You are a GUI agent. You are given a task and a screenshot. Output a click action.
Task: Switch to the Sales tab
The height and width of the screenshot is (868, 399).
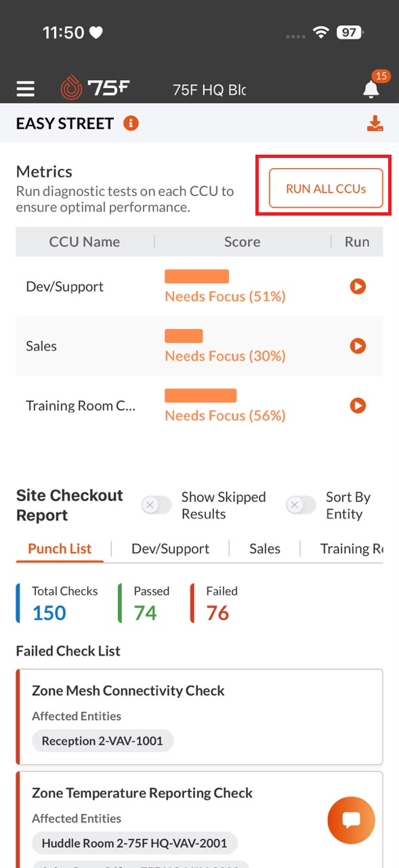click(x=265, y=549)
